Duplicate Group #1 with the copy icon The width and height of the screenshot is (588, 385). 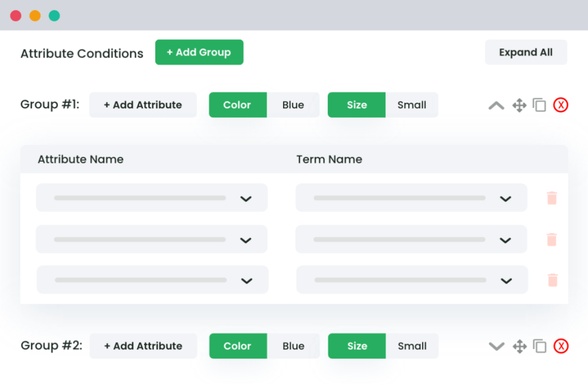(x=540, y=105)
